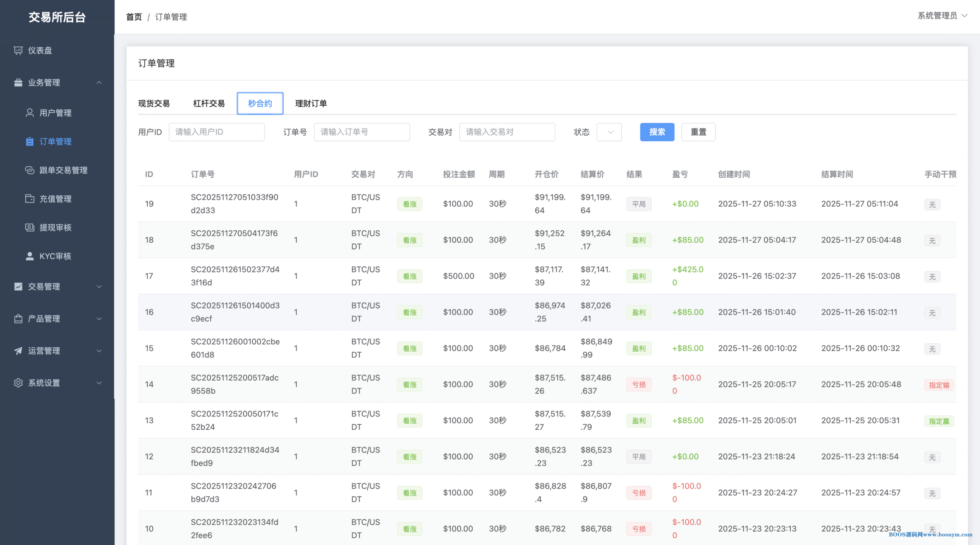980x545 pixels.
Task: Click the withdrawal review (提现审核) icon
Action: (x=29, y=227)
